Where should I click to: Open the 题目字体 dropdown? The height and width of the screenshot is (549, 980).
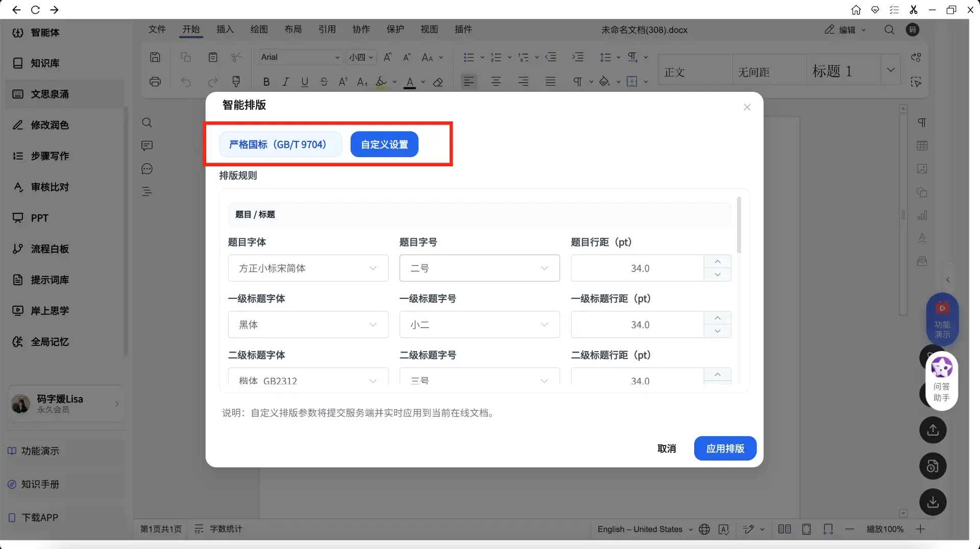[x=308, y=268]
